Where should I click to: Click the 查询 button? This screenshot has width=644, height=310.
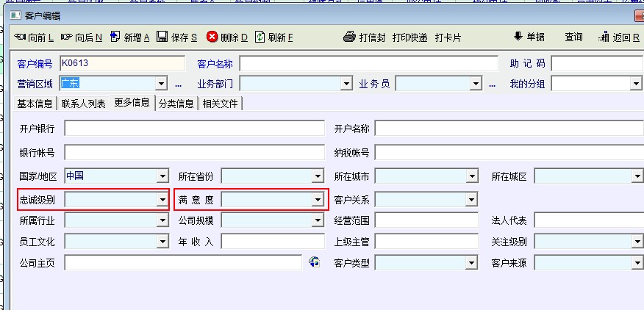click(573, 37)
